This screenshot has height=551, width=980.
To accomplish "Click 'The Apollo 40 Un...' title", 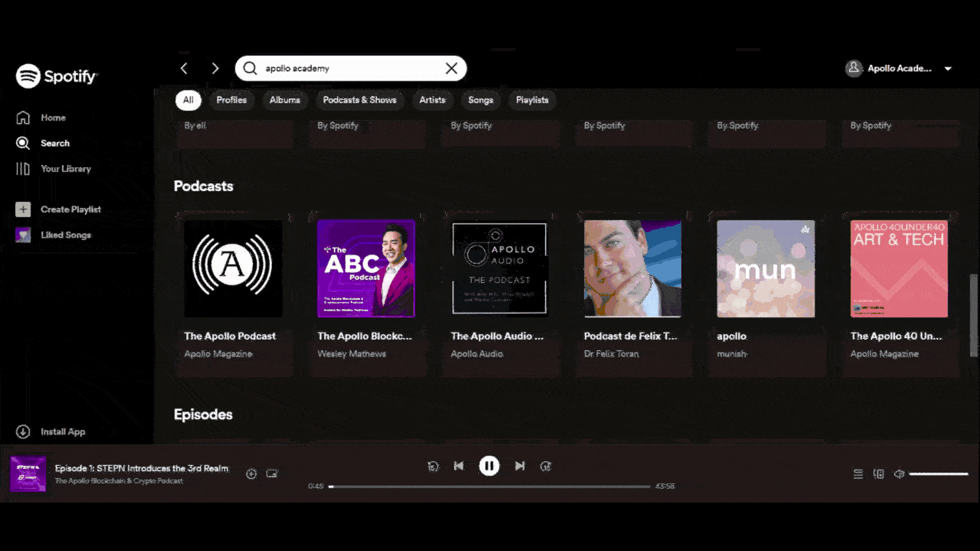I will [896, 336].
